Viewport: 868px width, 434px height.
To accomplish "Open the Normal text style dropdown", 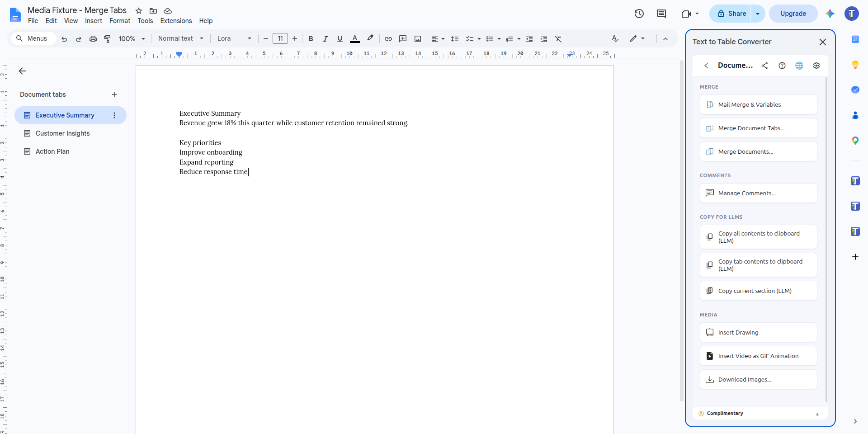I will pyautogui.click(x=181, y=38).
